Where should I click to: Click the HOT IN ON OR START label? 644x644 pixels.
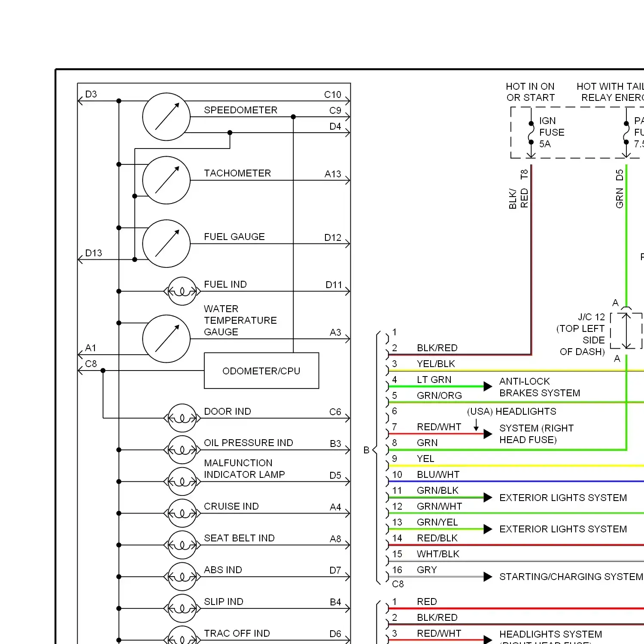(x=530, y=92)
